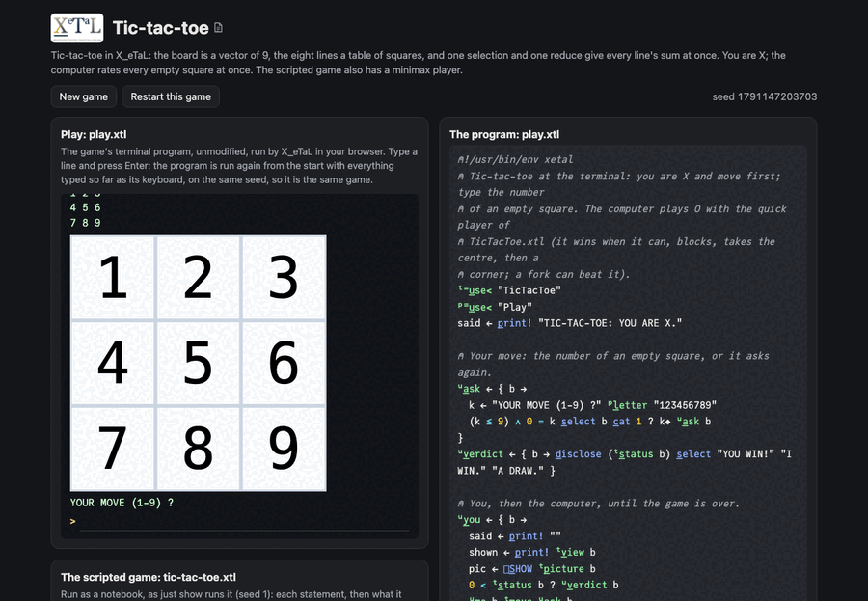Click the terminal's "YOUR MOVE (1-9) ?" prompt line

[122, 503]
